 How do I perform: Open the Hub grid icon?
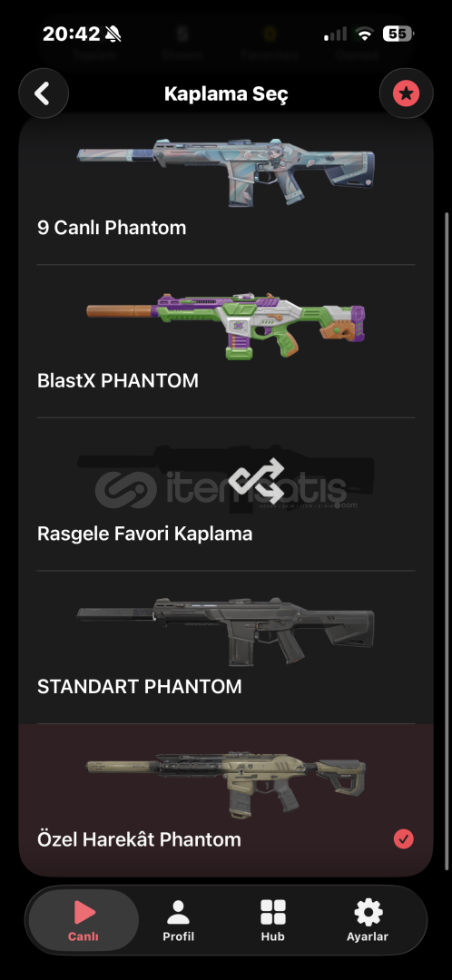(273, 913)
